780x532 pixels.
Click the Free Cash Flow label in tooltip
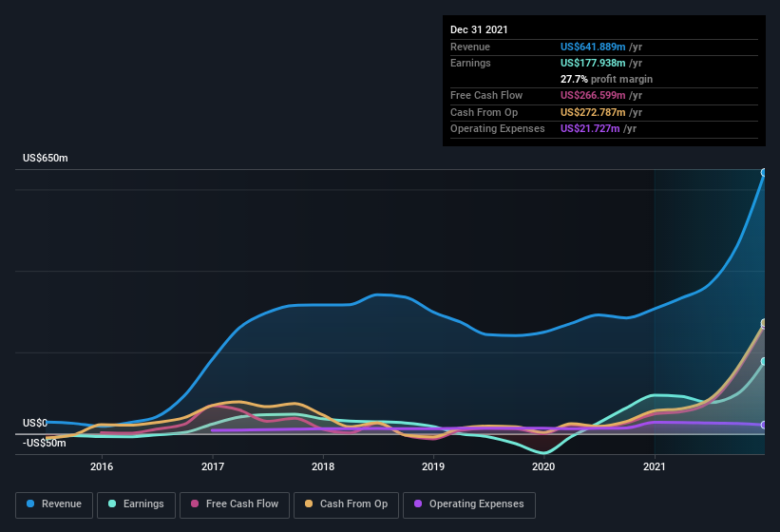pyautogui.click(x=486, y=95)
